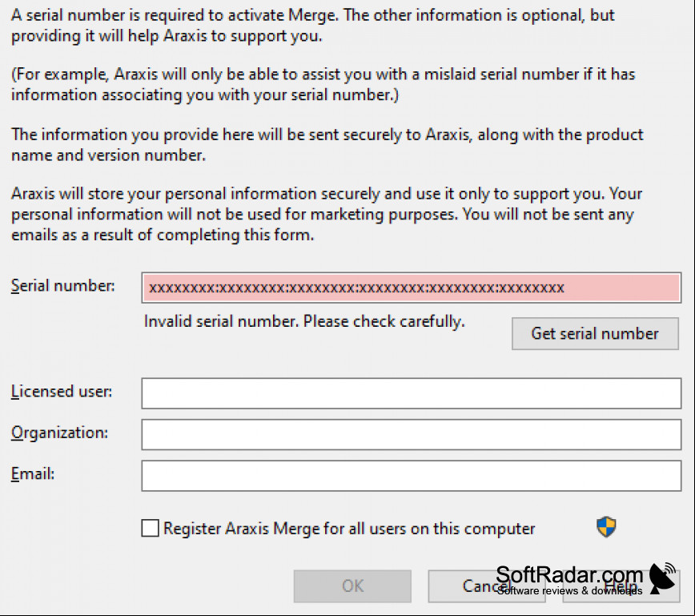The width and height of the screenshot is (695, 616).
Task: Click the SoftRadar.com watermark text
Action: pos(569,575)
